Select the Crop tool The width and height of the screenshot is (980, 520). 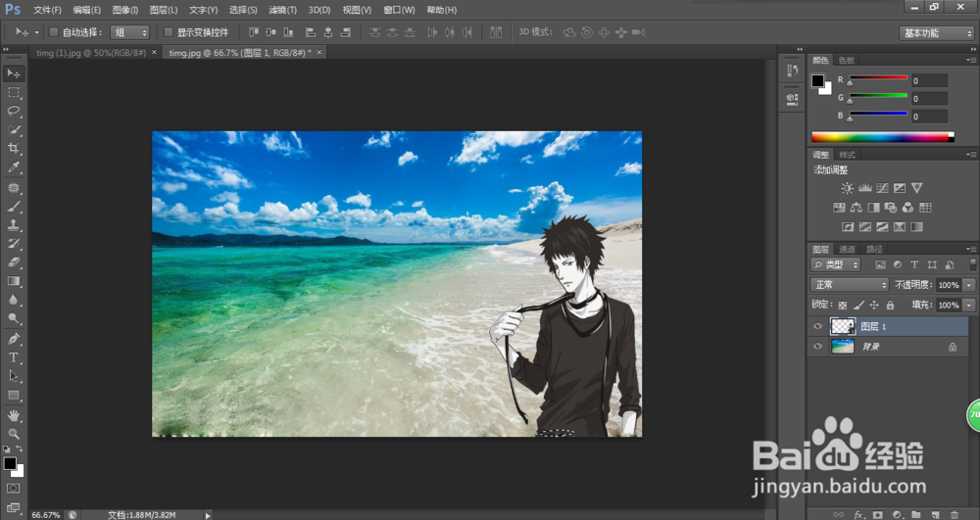click(13, 149)
